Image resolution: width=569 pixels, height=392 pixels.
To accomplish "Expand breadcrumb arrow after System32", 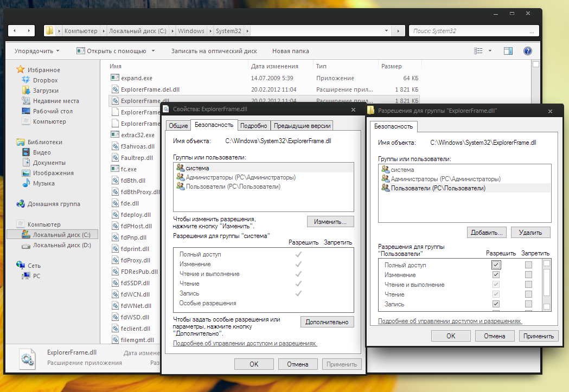I will pyautogui.click(x=247, y=31).
